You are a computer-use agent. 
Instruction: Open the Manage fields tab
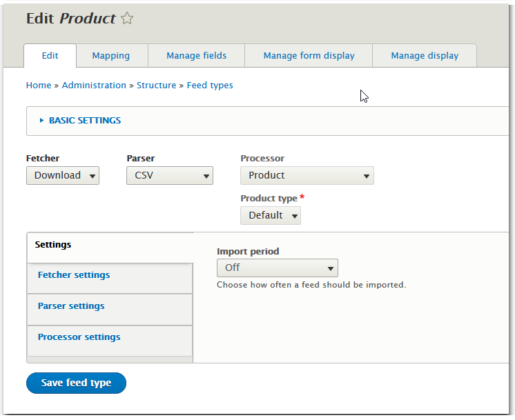coord(197,55)
